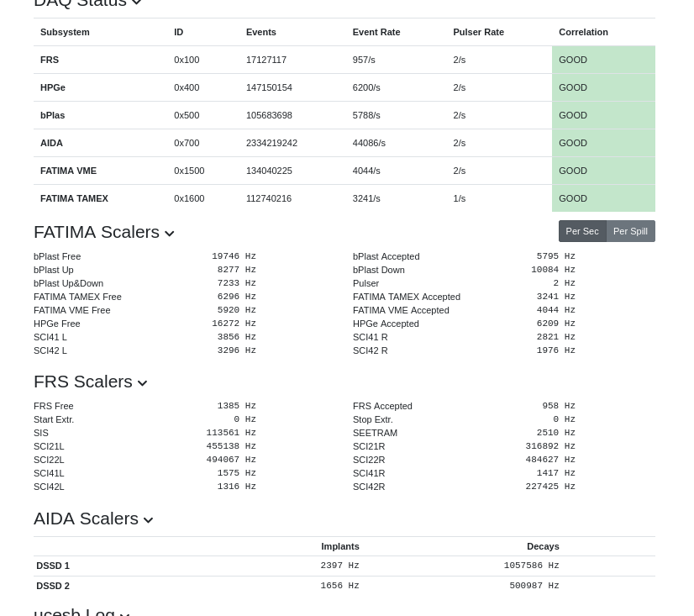Click the SCI41L label in FRS Scalers

(49, 473)
